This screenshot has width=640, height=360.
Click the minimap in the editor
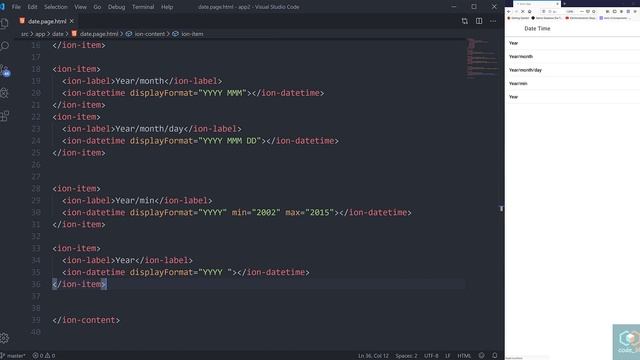pyautogui.click(x=482, y=58)
